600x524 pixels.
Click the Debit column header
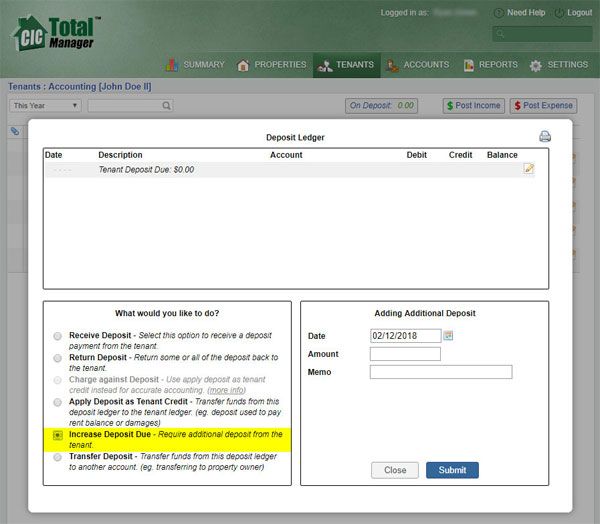tap(416, 155)
